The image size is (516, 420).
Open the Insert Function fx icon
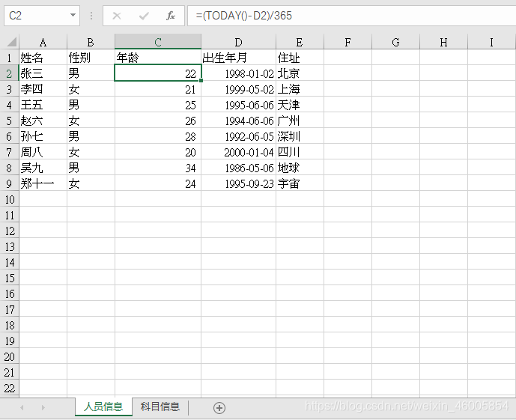coord(171,16)
